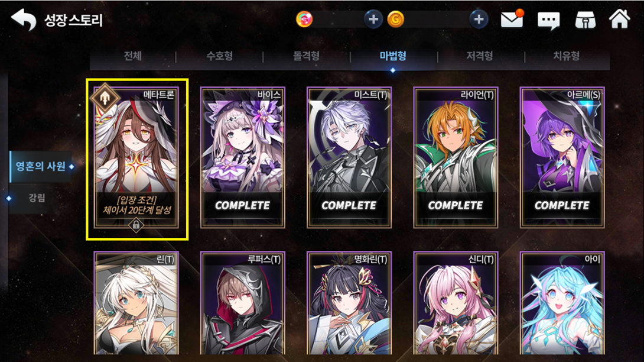Open the chat speech bubble icon
Viewport: 644px width, 362px height.
click(x=548, y=20)
